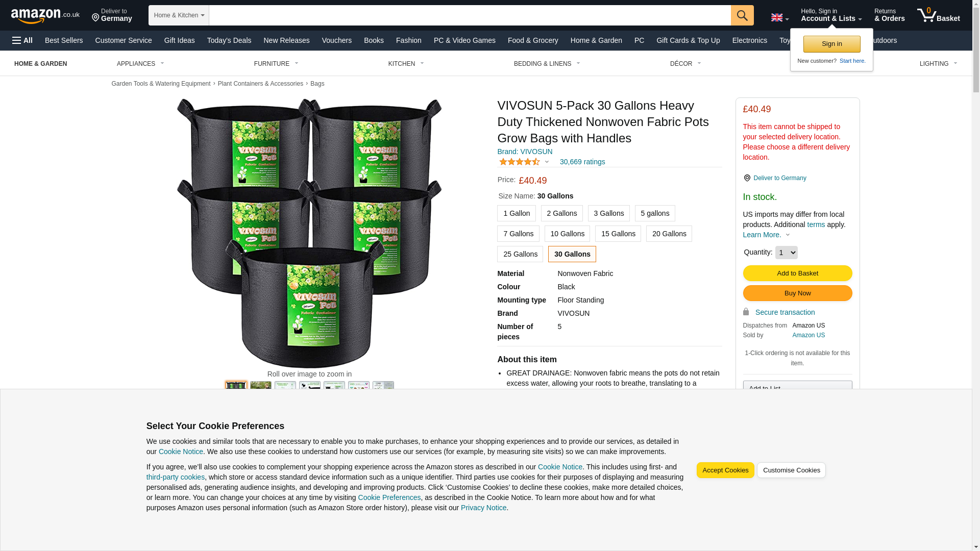This screenshot has width=980, height=551.
Task: Open the Today's Deals menu item
Action: [x=229, y=40]
